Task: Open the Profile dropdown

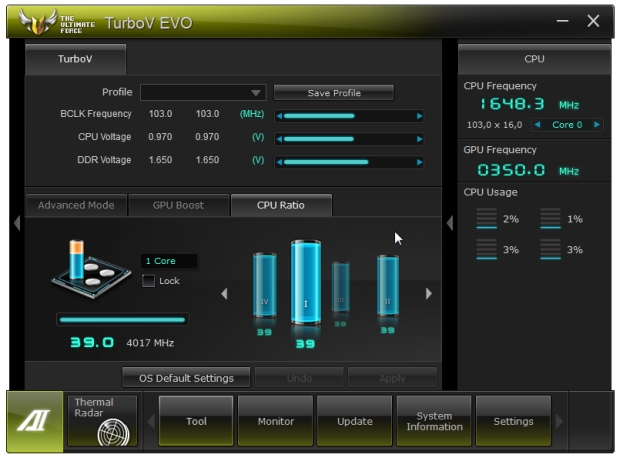Action: pyautogui.click(x=203, y=93)
